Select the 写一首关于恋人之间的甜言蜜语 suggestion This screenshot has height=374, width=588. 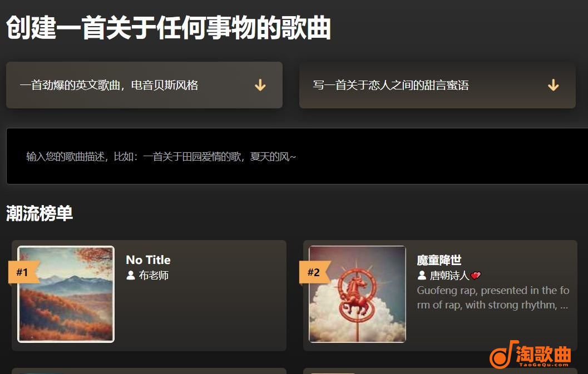pyautogui.click(x=437, y=85)
